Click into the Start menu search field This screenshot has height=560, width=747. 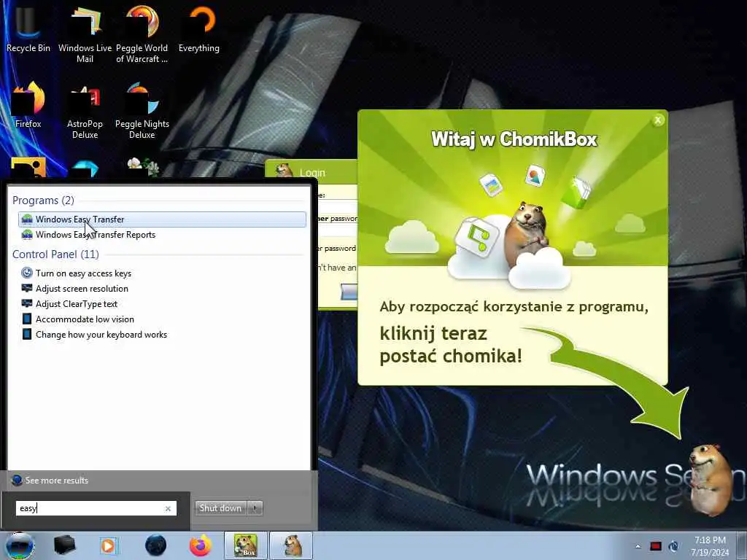coord(90,508)
